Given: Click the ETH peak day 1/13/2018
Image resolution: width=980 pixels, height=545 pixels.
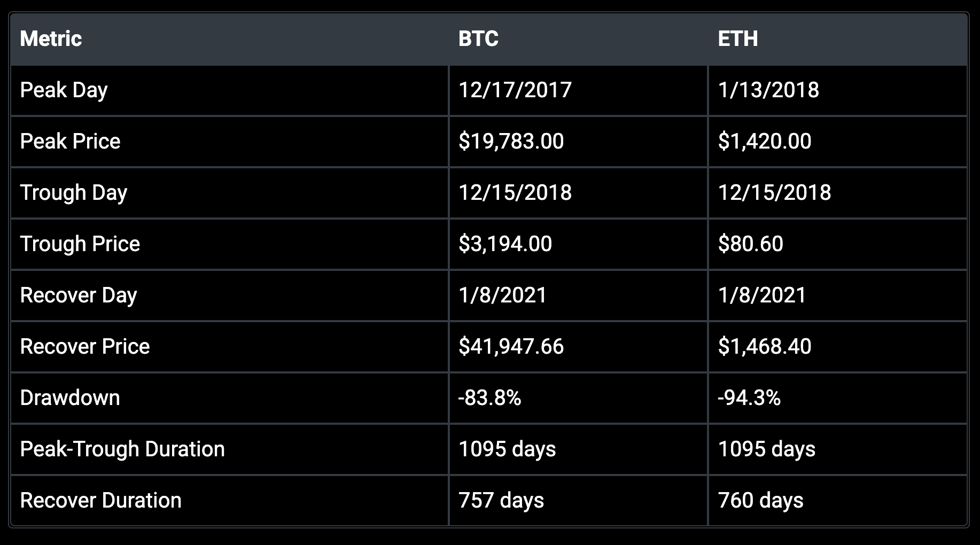Looking at the screenshot, I should pos(768,90).
